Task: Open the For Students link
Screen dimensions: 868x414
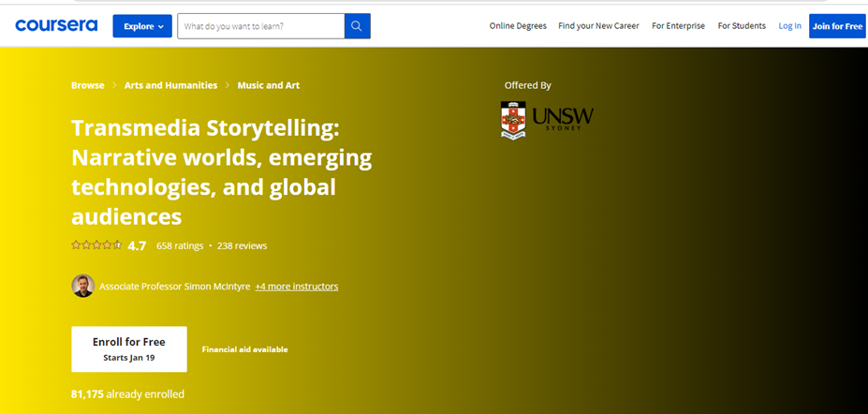Action: coord(742,26)
